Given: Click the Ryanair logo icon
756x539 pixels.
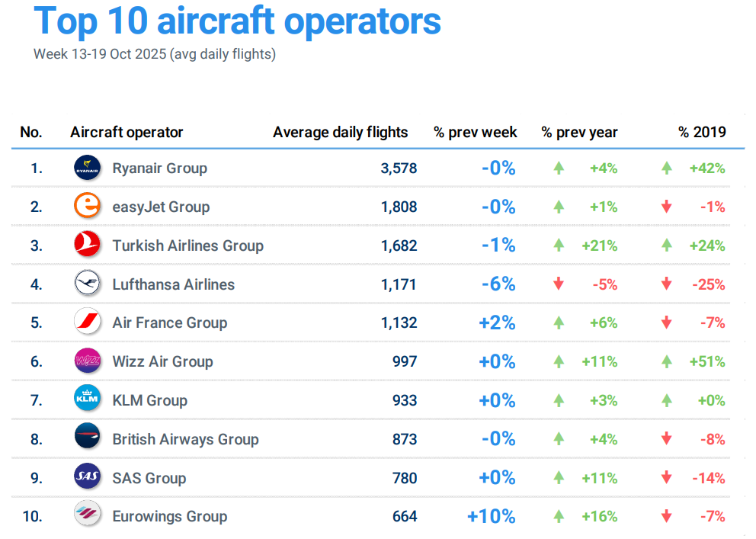Looking at the screenshot, I should pyautogui.click(x=87, y=168).
